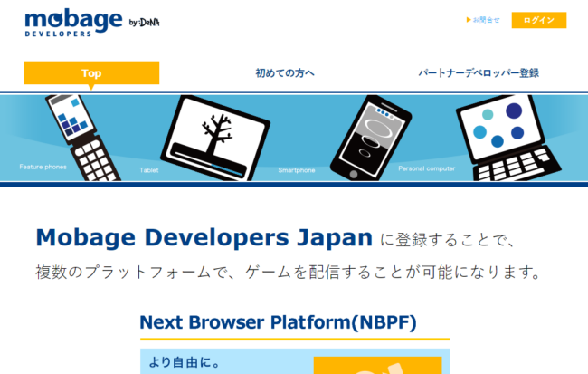Click the Feature phones caption

[x=43, y=168]
